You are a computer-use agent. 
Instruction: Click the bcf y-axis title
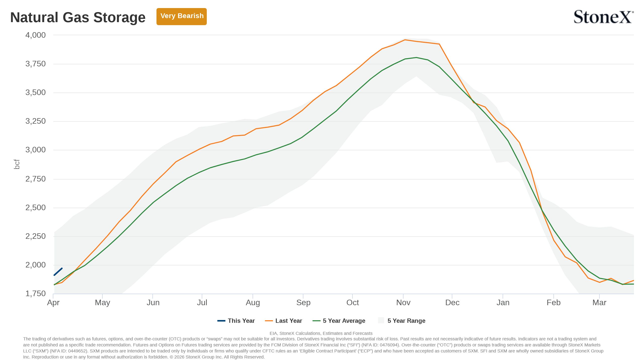(x=17, y=164)
